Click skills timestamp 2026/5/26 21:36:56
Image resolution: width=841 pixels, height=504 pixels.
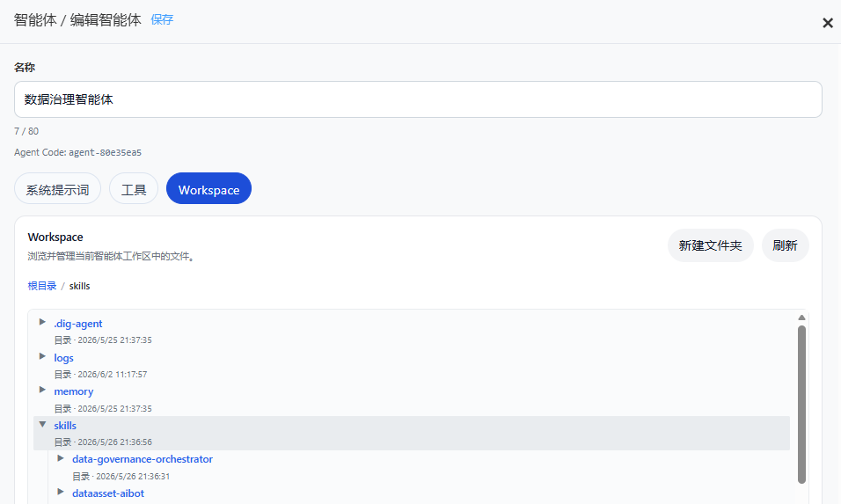[114, 442]
